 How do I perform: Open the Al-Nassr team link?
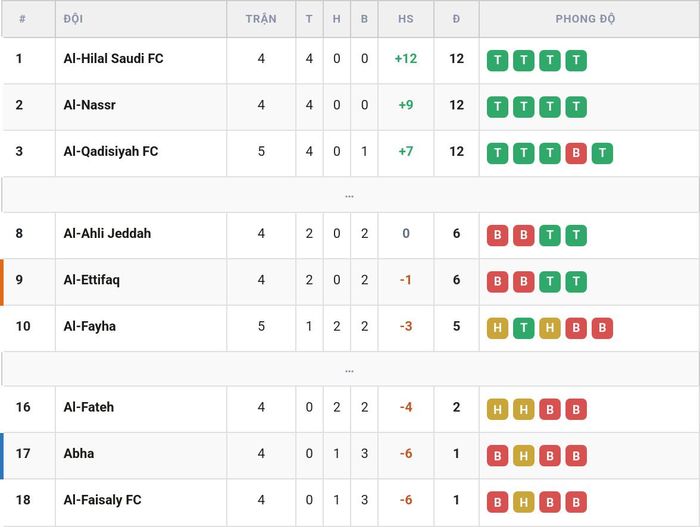coord(89,105)
